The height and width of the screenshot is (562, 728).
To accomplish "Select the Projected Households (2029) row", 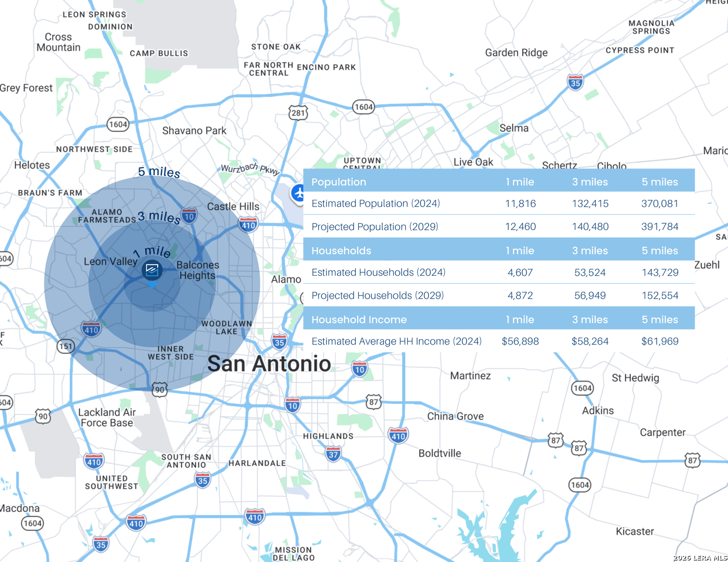I will [378, 295].
